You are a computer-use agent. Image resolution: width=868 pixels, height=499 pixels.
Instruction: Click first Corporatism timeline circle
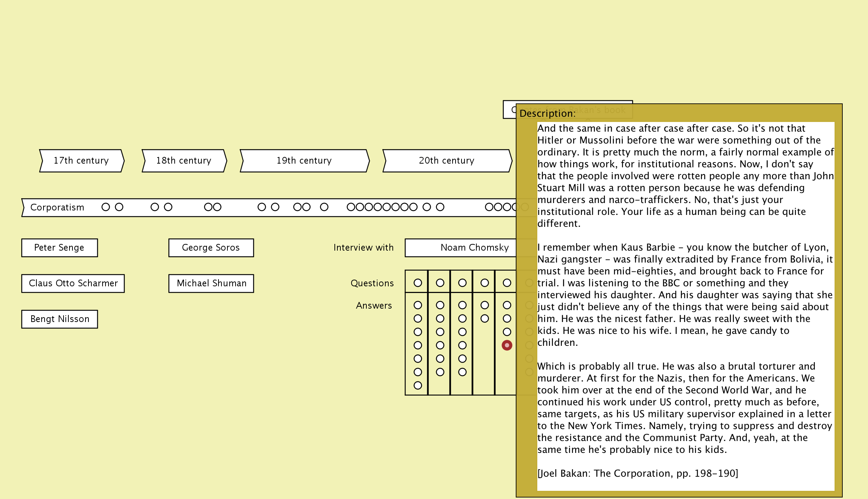[106, 207]
